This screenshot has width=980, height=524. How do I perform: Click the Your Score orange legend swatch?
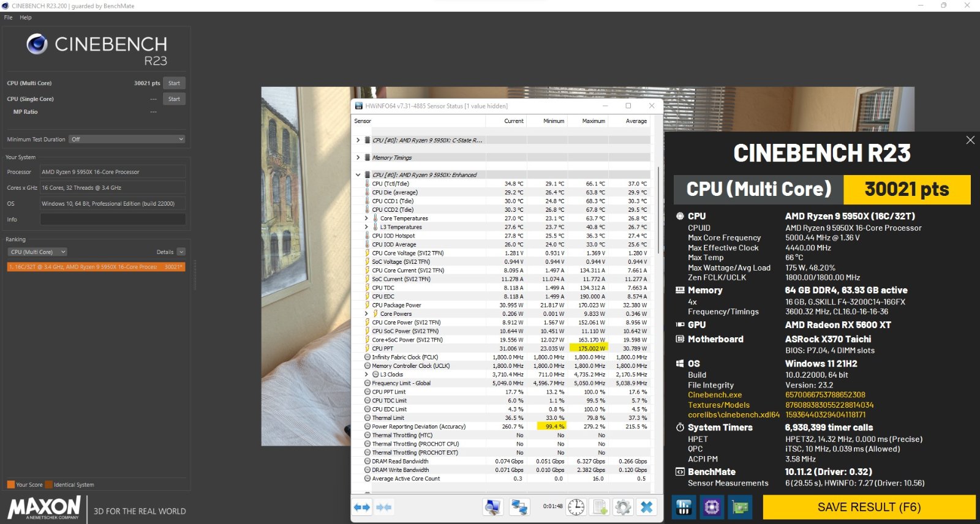(11, 484)
